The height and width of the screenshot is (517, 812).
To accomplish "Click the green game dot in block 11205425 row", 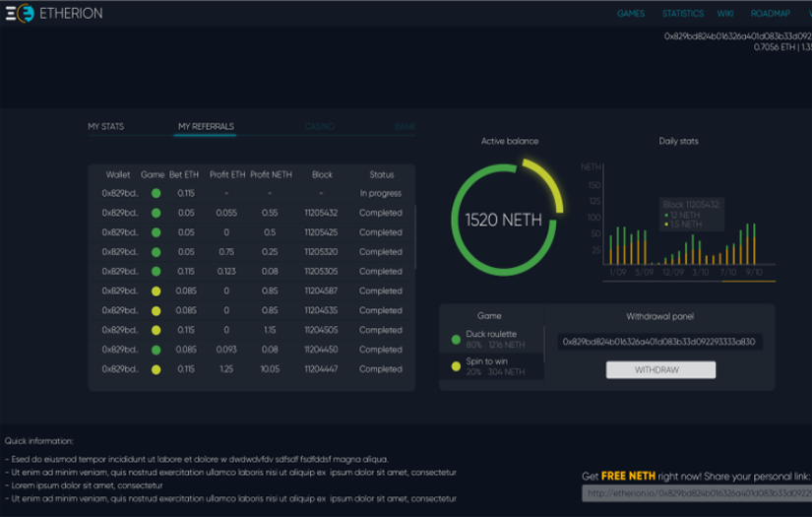I will click(156, 232).
